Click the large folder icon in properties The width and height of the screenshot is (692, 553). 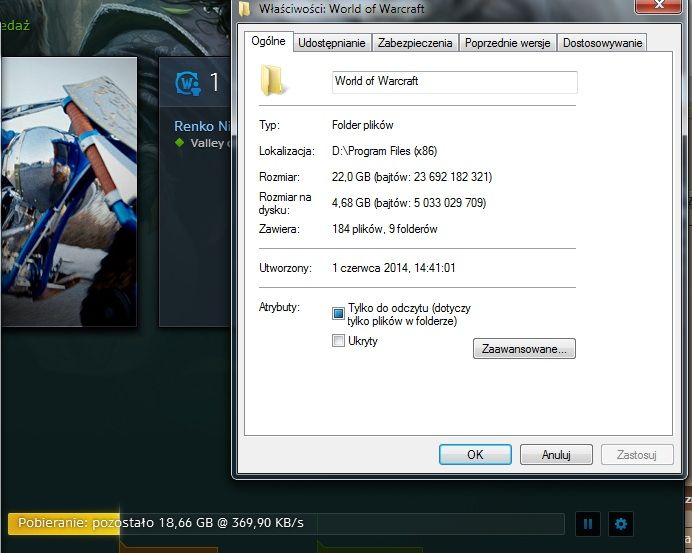272,80
